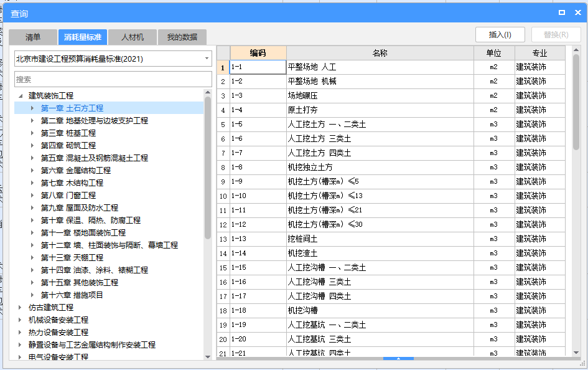588x370 pixels.
Task: Select 第十三章 天棚工程 in tree
Action: (x=72, y=257)
